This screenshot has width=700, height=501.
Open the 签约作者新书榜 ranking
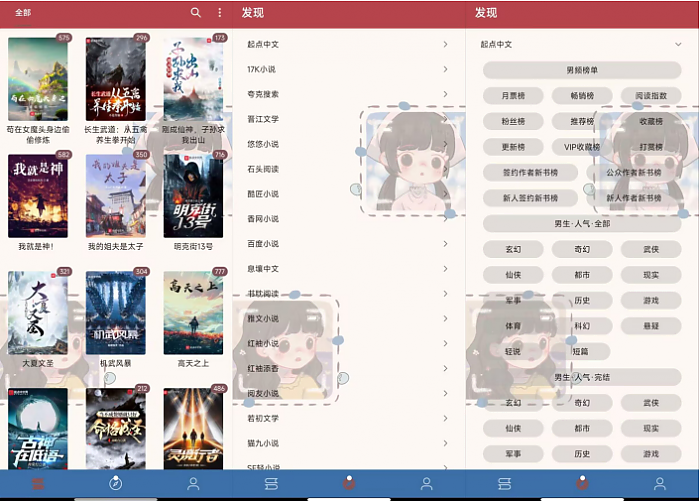tap(530, 172)
